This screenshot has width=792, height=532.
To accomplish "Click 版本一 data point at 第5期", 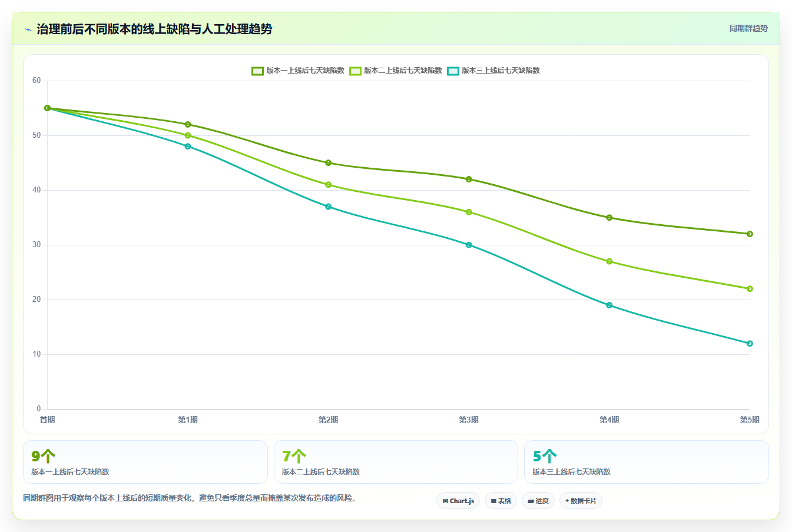I will [750, 234].
